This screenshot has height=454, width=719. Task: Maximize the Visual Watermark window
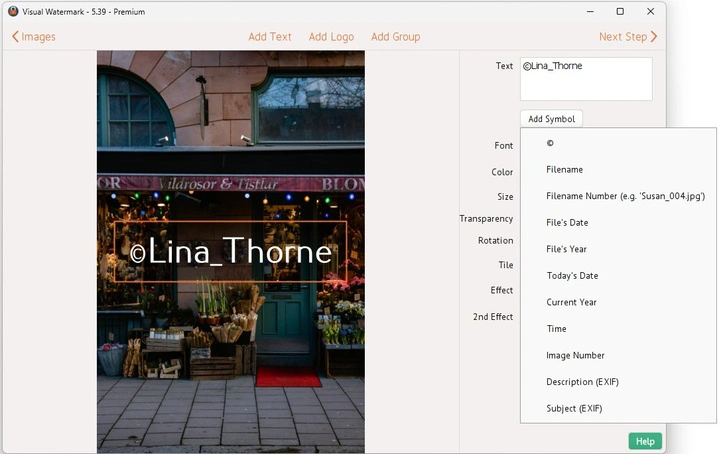coord(620,11)
